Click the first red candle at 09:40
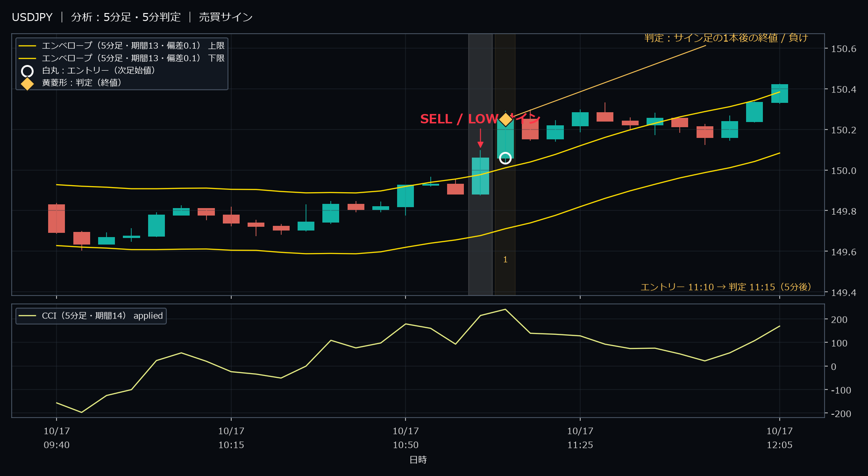 tap(57, 218)
